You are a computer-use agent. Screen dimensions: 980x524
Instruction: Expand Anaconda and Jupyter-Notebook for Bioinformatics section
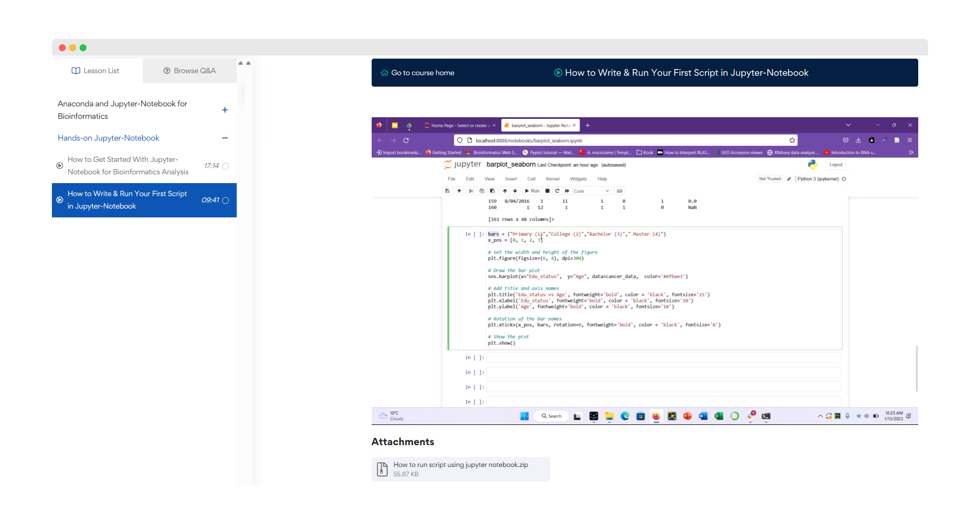225,110
